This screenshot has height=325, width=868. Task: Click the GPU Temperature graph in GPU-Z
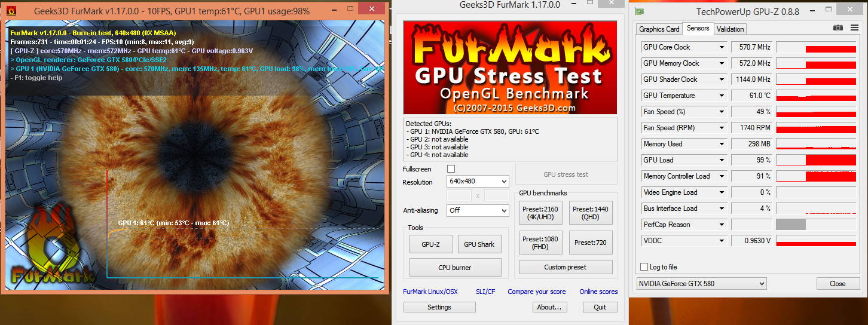(x=816, y=96)
